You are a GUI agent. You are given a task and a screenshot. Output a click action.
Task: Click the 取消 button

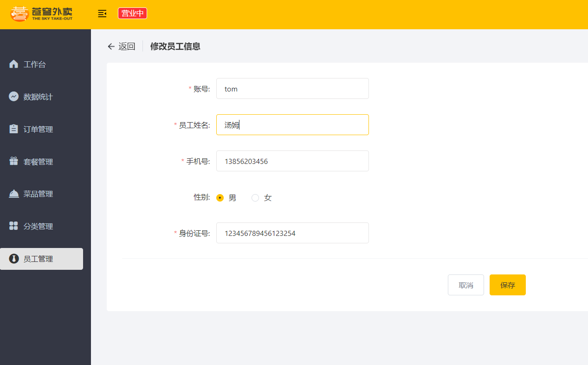466,285
